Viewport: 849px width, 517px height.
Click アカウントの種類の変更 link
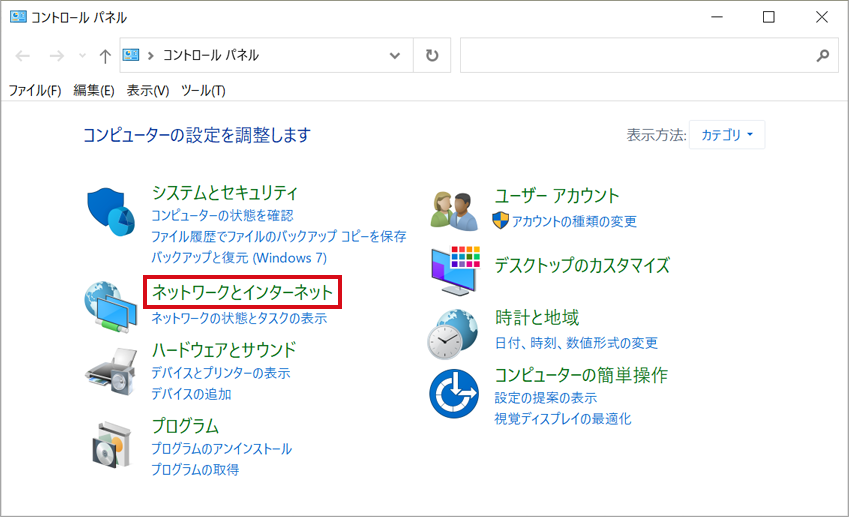(x=574, y=221)
